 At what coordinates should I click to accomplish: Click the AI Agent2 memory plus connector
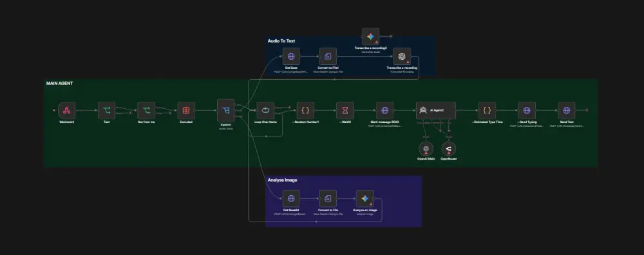click(441, 131)
